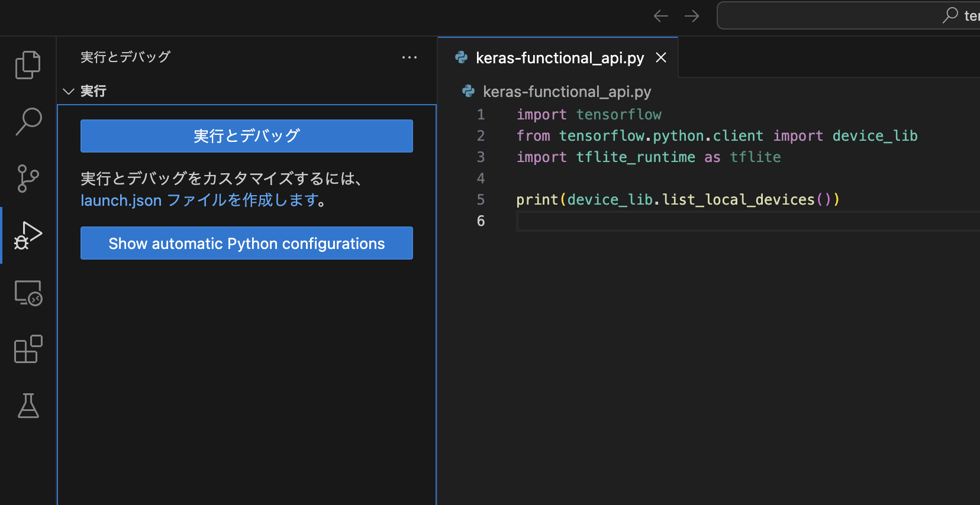Open the Remote Explorer icon
980x505 pixels.
[x=28, y=293]
